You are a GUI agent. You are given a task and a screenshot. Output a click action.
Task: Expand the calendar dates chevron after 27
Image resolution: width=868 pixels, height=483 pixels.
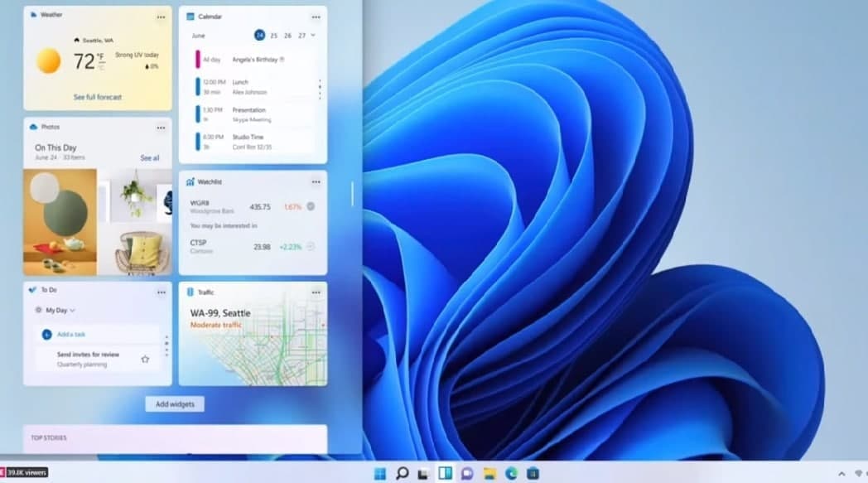313,35
